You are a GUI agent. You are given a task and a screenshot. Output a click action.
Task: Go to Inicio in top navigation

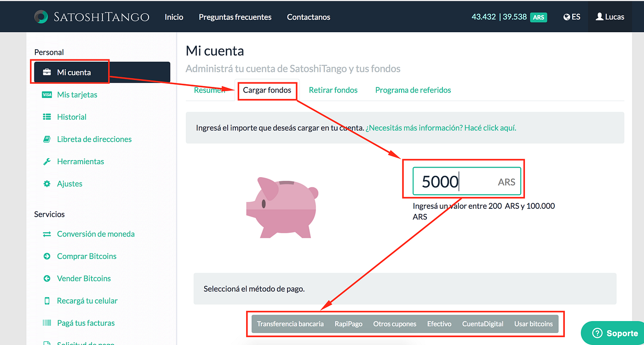click(x=174, y=17)
